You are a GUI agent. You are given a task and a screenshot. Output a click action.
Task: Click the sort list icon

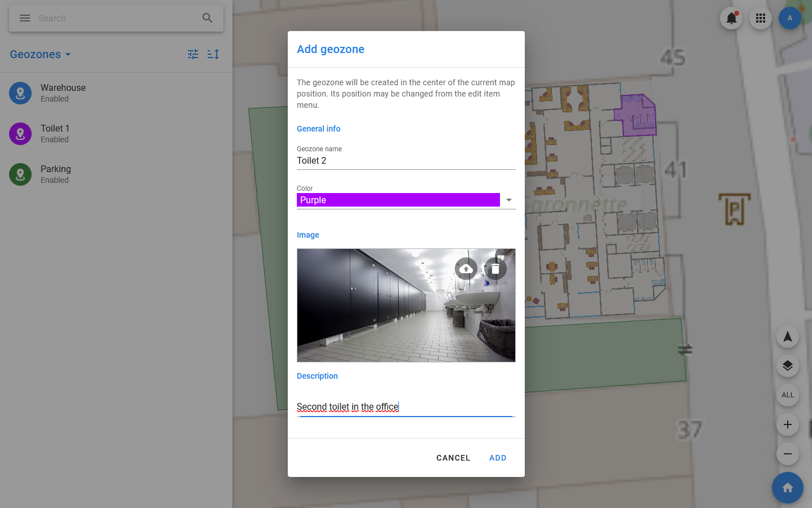point(213,54)
